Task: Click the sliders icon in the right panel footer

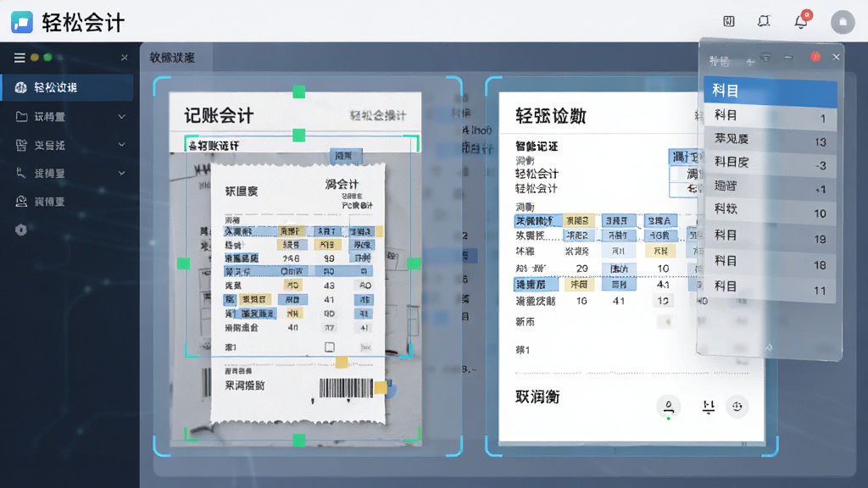Action: click(708, 408)
